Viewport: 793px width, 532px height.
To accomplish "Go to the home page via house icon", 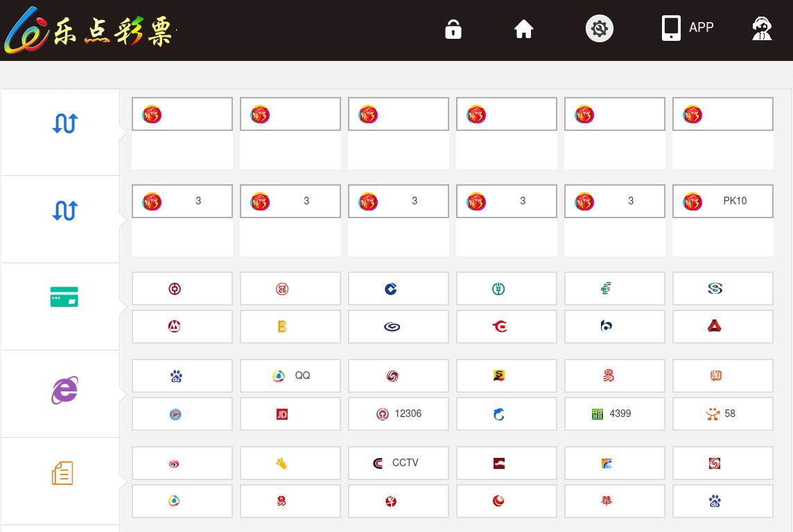I will pyautogui.click(x=523, y=29).
